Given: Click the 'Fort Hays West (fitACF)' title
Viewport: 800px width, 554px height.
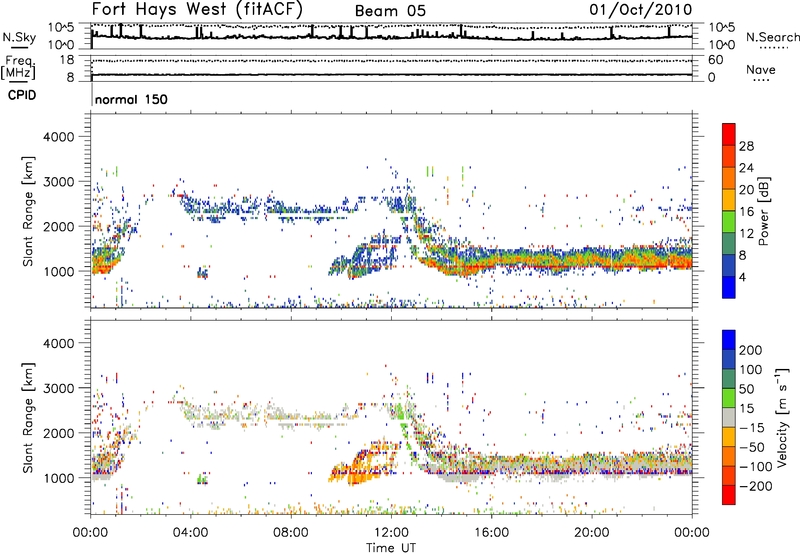Looking at the screenshot, I should coord(197,10).
